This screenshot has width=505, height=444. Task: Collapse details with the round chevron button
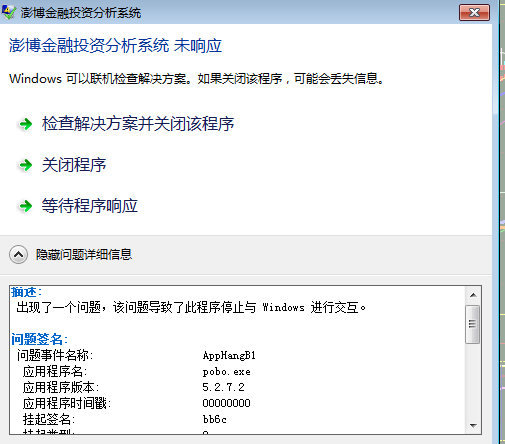[x=18, y=255]
